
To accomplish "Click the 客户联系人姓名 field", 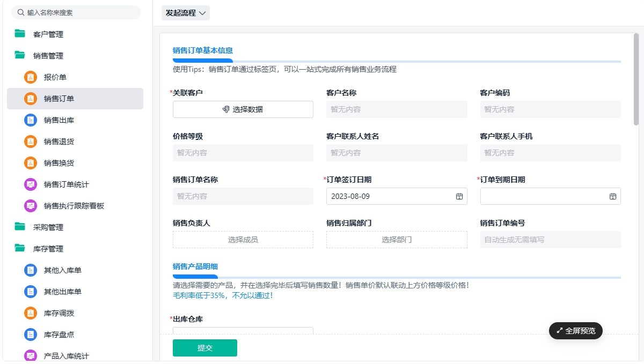I will click(397, 153).
